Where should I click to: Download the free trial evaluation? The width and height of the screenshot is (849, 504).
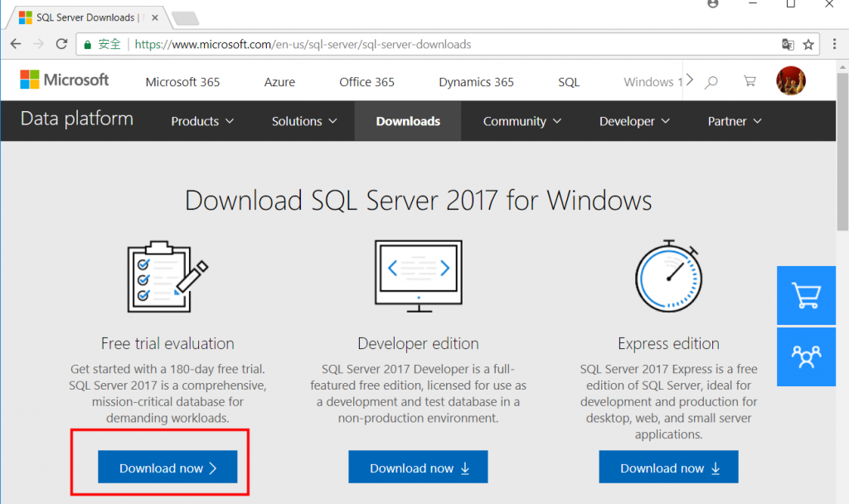(167, 468)
